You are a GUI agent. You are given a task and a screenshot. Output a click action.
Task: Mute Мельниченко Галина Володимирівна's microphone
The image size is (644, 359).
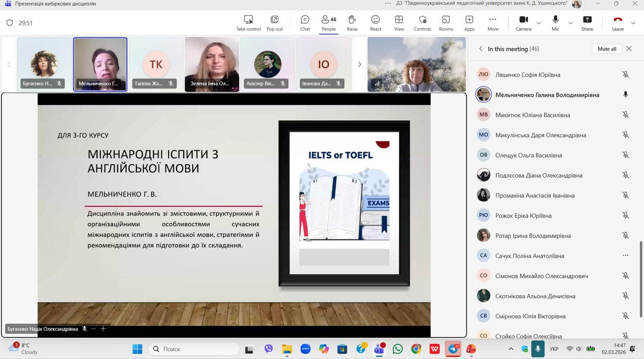point(625,95)
